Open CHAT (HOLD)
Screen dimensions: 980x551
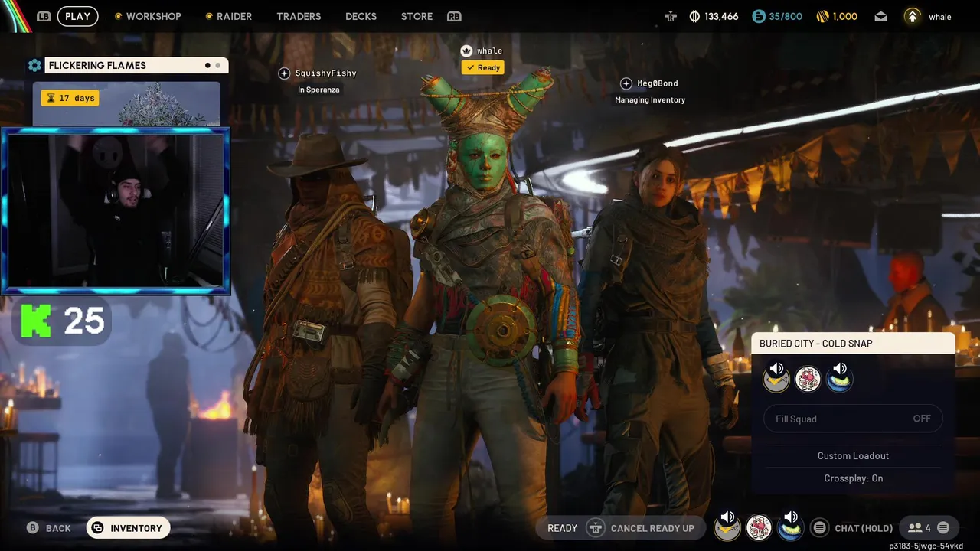(864, 528)
